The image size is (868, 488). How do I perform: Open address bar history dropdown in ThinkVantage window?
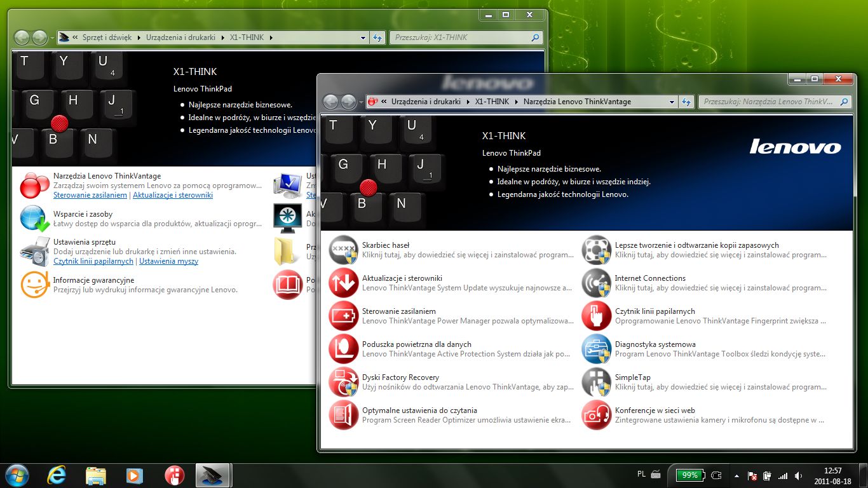672,102
